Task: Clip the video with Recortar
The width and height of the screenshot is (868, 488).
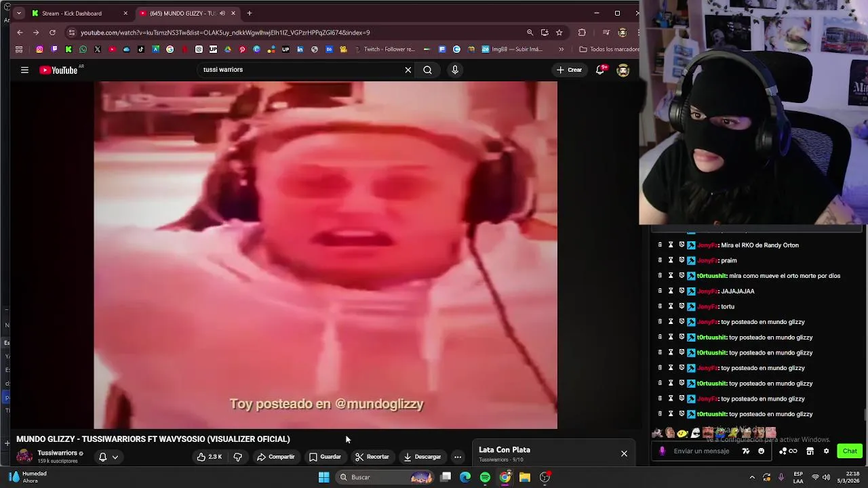Action: tap(372, 457)
